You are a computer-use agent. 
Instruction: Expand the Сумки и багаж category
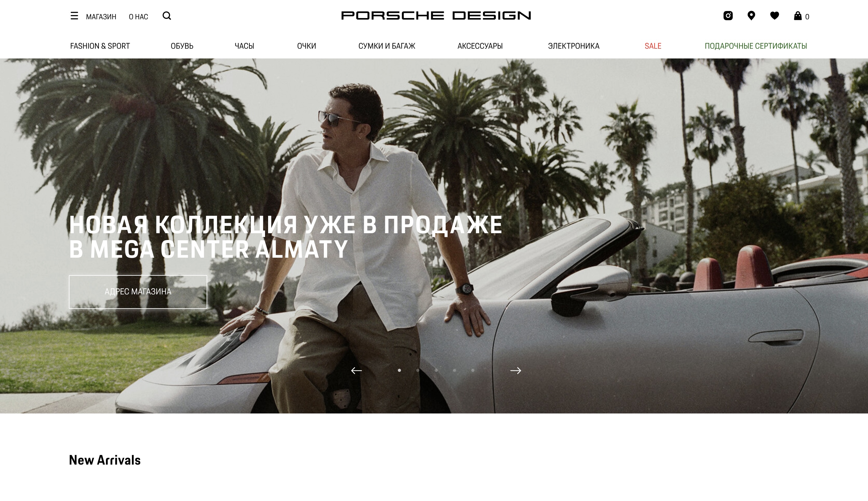[x=387, y=46]
